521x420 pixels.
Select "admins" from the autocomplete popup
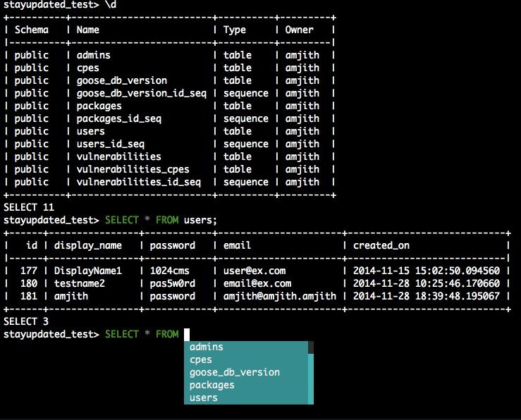click(207, 347)
